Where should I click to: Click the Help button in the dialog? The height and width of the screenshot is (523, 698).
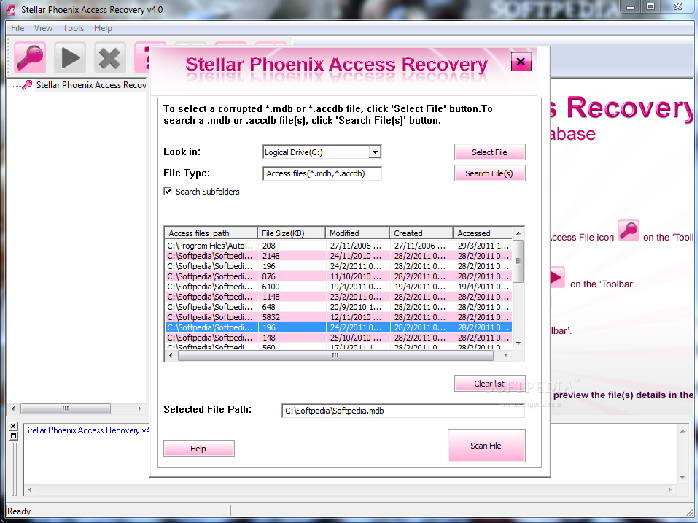[x=199, y=449]
